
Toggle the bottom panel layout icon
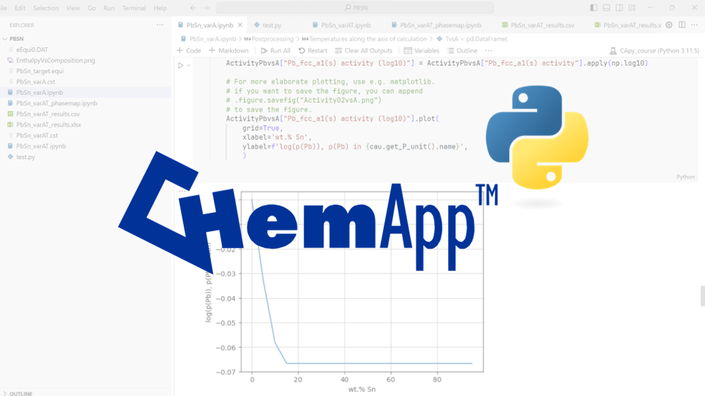click(607, 8)
